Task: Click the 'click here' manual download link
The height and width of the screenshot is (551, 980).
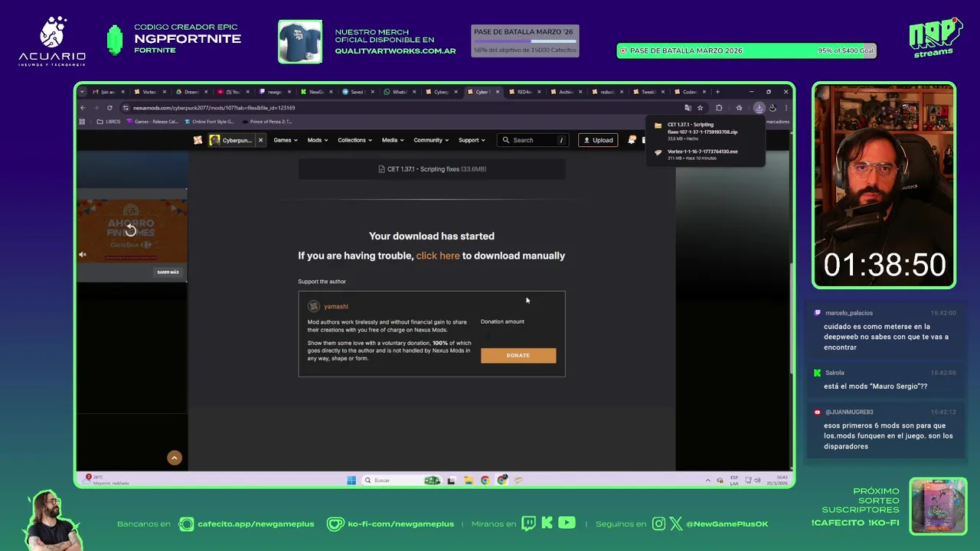Action: coord(438,256)
